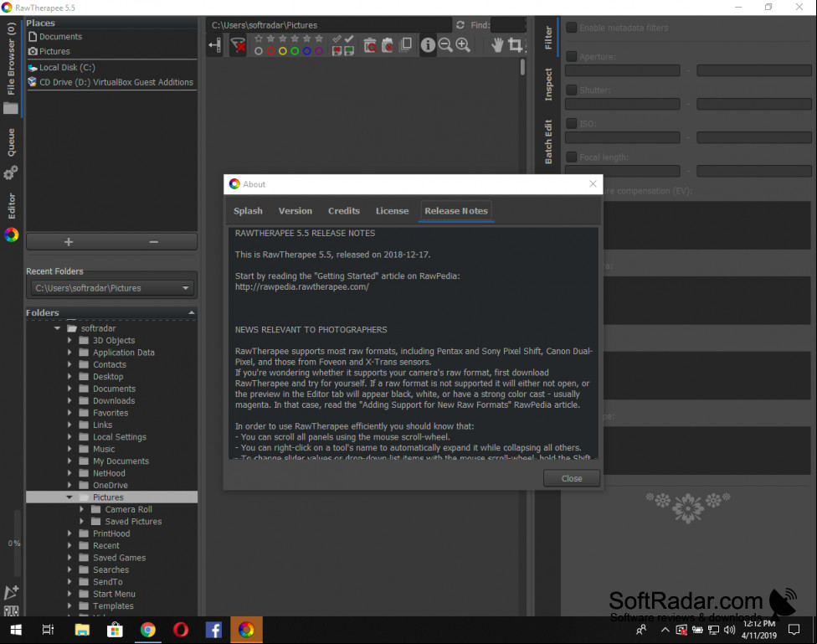817x644 pixels.
Task: Open the File Browser vertical tab
Action: (11, 67)
